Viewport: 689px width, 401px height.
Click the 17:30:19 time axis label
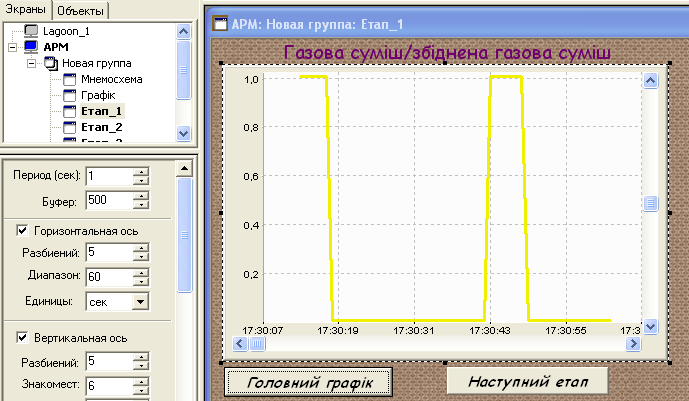(338, 330)
